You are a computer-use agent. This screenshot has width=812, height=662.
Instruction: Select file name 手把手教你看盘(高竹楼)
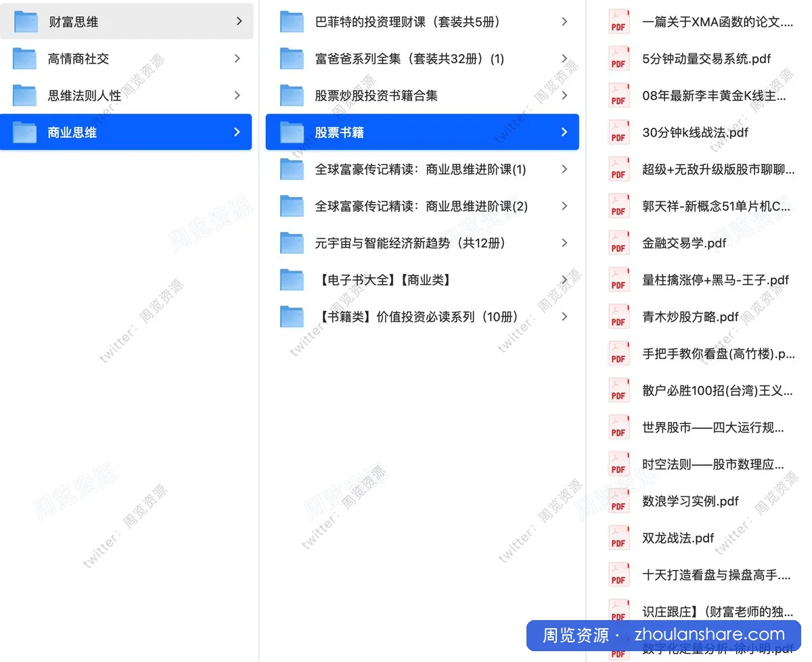tap(719, 353)
